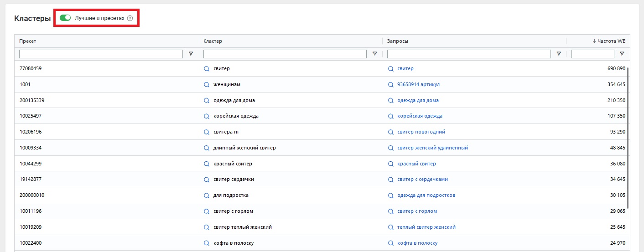This screenshot has width=644, height=252.
Task: Select preset cell "19142877"
Action: click(31, 180)
